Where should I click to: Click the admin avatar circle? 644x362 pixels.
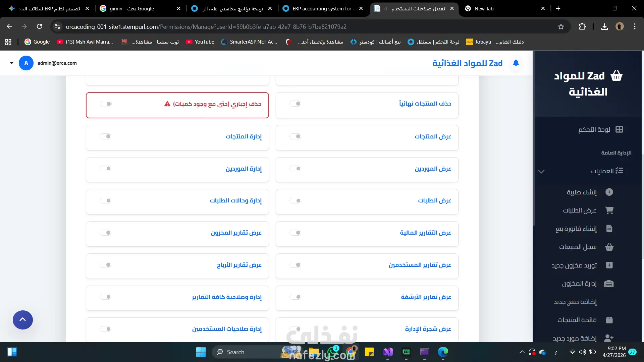tap(26, 63)
